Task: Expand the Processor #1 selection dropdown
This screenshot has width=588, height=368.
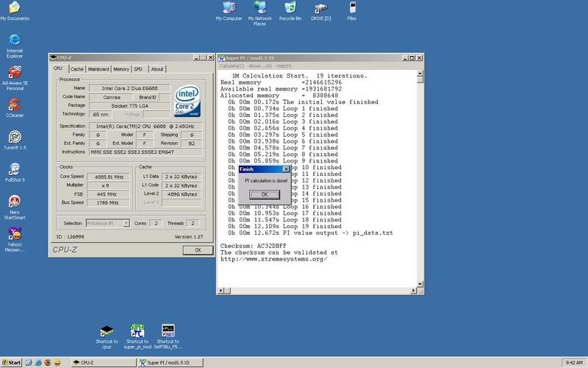Action: pyautogui.click(x=126, y=223)
